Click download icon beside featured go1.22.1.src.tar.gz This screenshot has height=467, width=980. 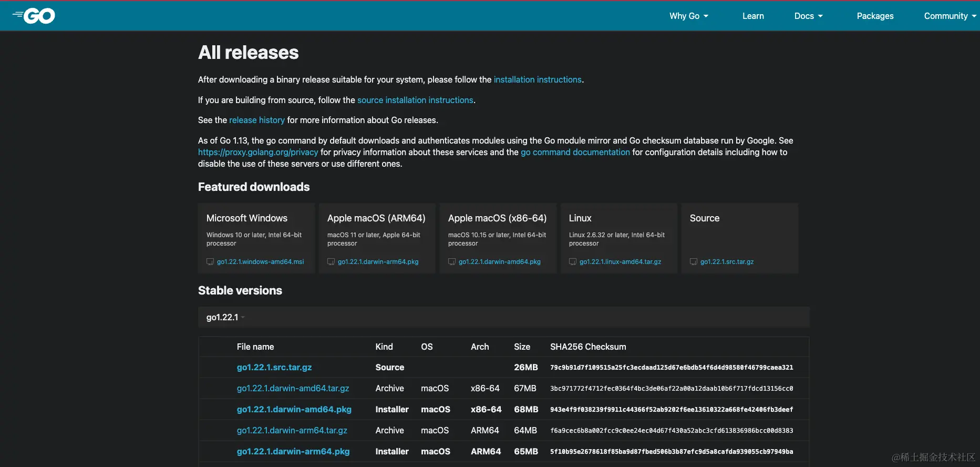pos(694,262)
